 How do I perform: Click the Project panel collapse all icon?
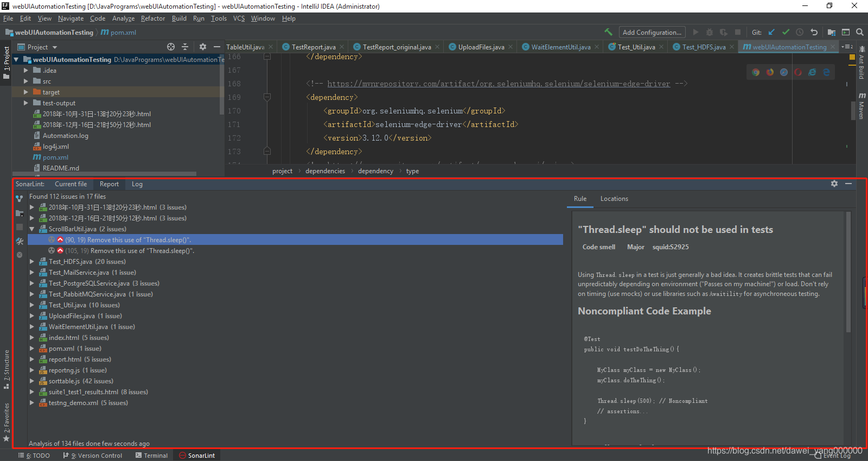[x=185, y=47]
